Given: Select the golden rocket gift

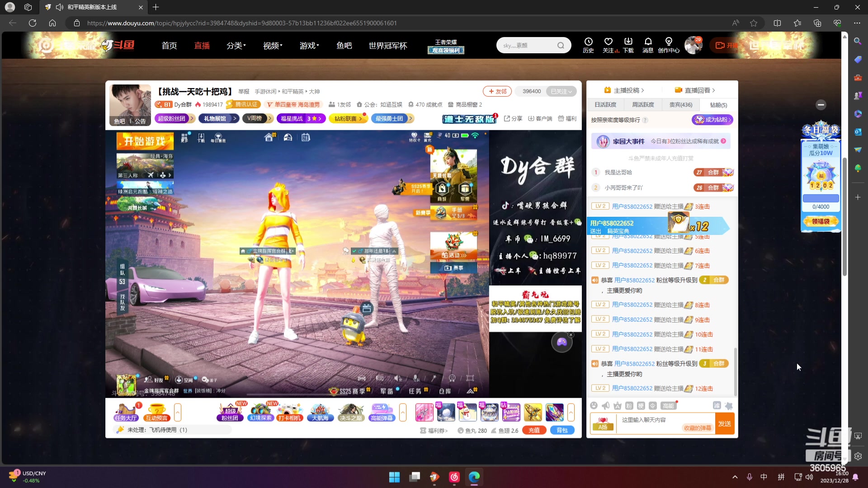Looking at the screenshot, I should 533,412.
